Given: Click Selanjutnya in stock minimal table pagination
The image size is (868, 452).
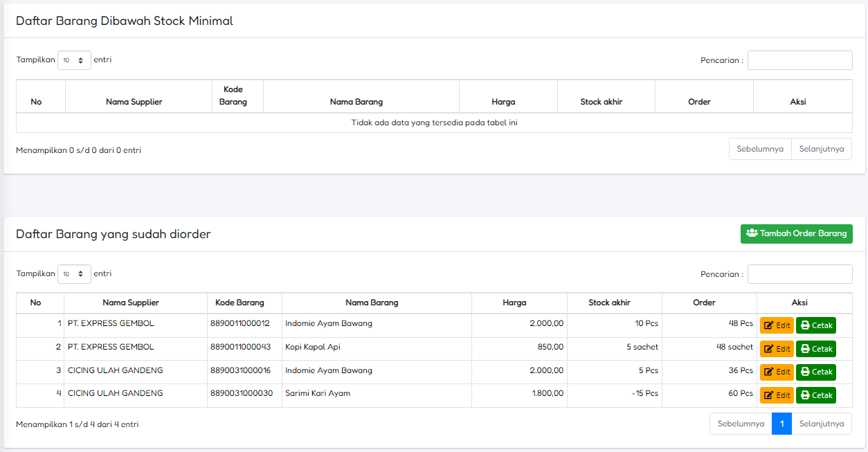Looking at the screenshot, I should tap(822, 149).
